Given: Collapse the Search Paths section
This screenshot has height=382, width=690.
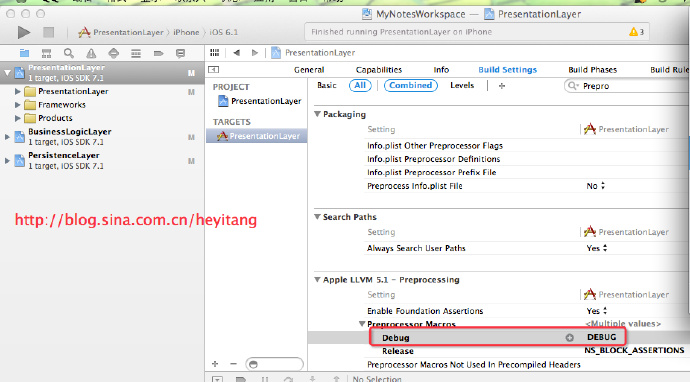Looking at the screenshot, I should 317,217.
